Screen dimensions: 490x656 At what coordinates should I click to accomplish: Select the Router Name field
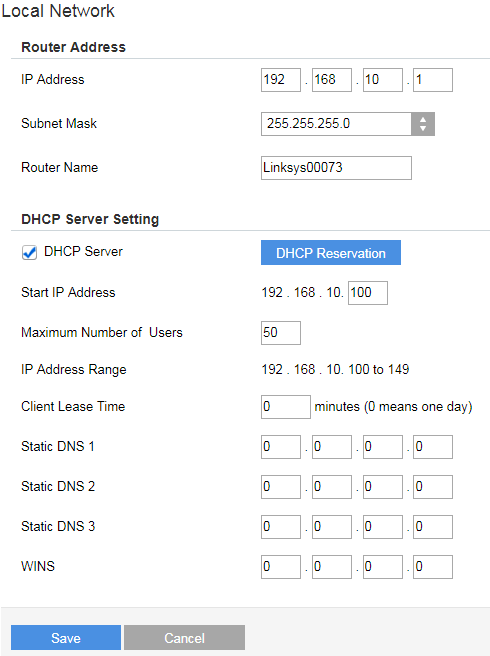336,168
